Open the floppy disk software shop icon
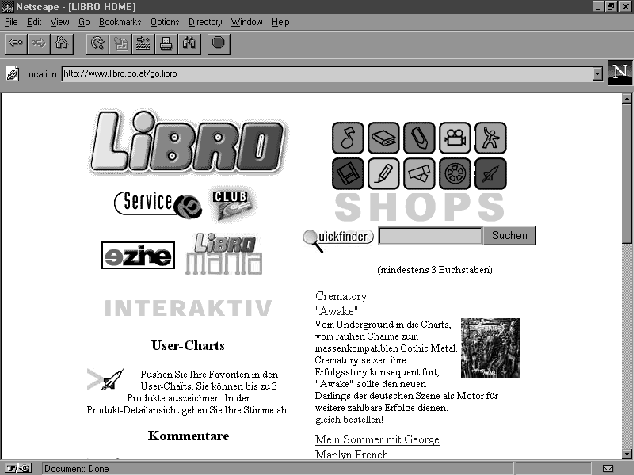This screenshot has width=634, height=475. [x=348, y=174]
